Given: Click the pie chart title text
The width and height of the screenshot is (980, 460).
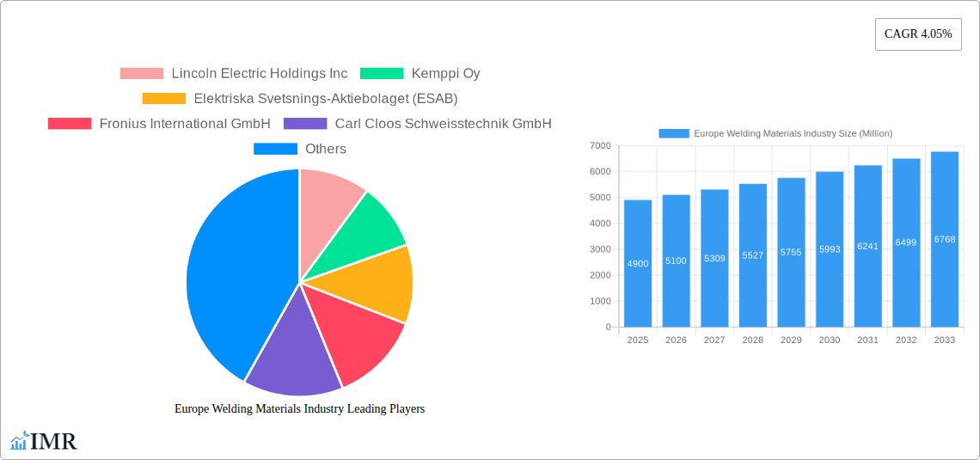Looking at the screenshot, I should point(299,408).
